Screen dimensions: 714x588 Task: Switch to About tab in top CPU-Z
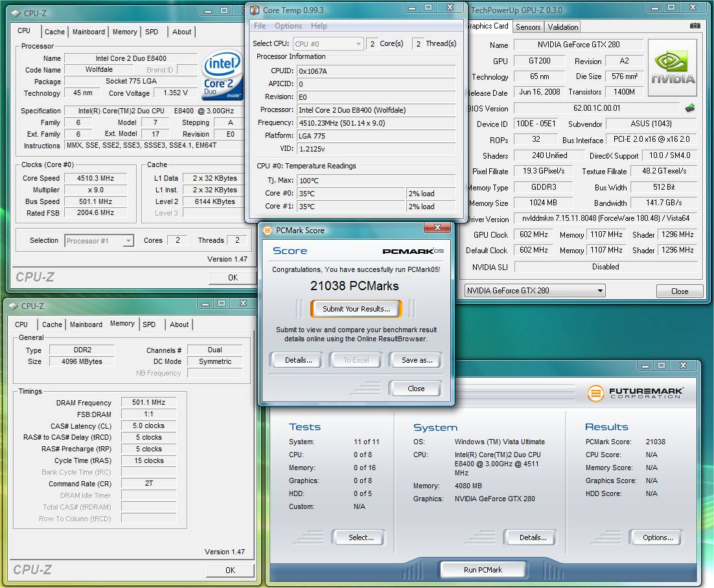(181, 32)
